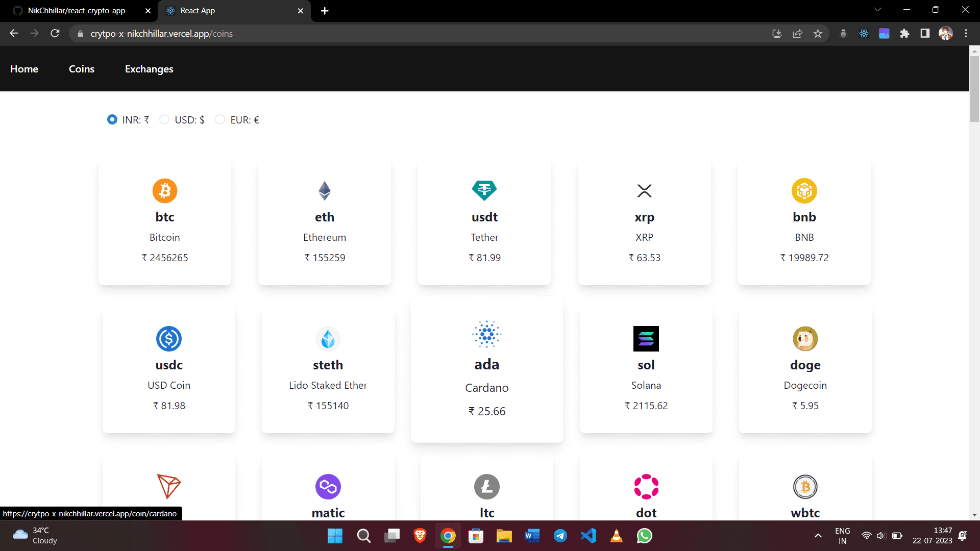Select EUR euro currency radio
The height and width of the screenshot is (551, 980).
(220, 119)
